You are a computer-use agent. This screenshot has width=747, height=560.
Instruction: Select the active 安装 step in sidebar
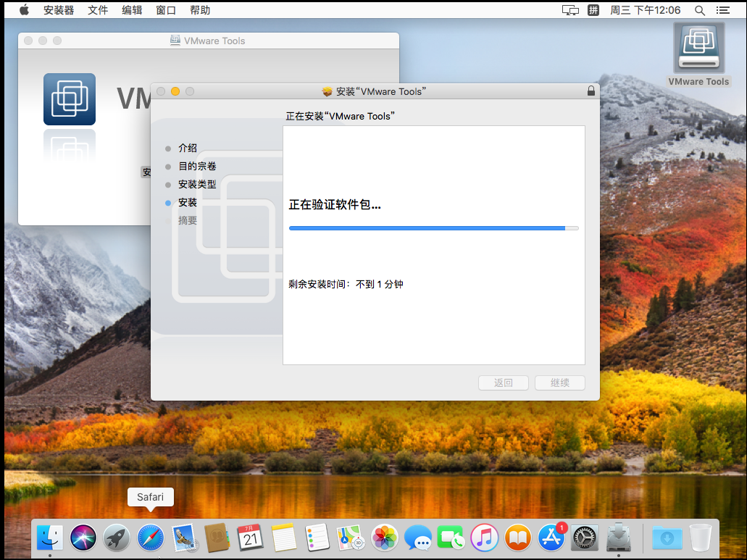(187, 202)
